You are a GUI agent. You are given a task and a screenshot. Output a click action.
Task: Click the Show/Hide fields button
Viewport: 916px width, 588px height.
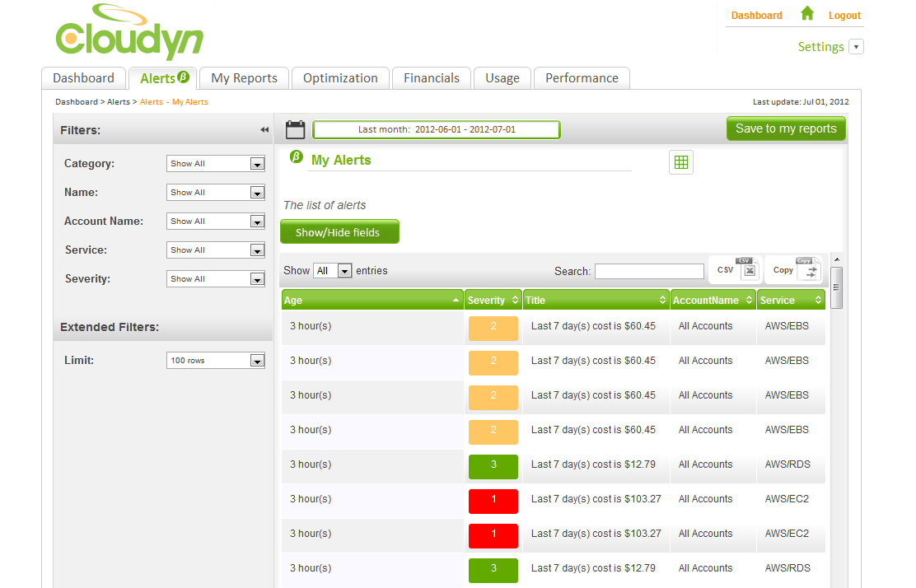coord(339,231)
